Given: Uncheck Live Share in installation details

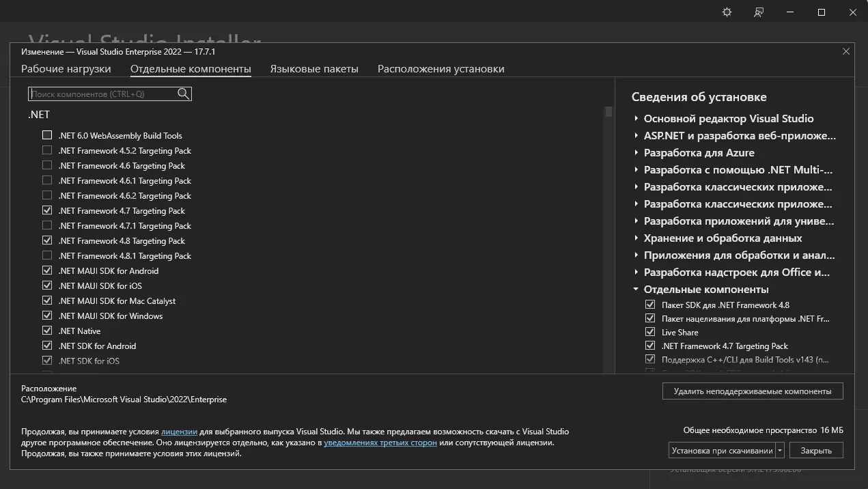Looking at the screenshot, I should pyautogui.click(x=650, y=332).
